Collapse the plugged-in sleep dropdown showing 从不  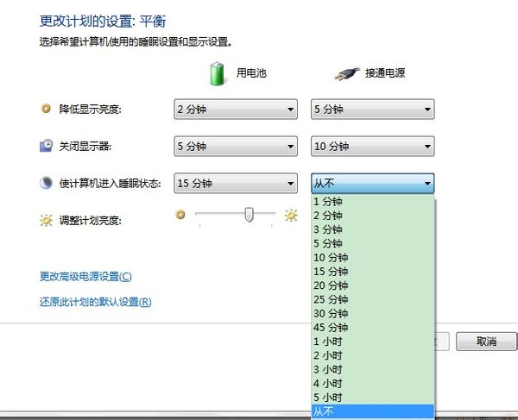point(373,183)
